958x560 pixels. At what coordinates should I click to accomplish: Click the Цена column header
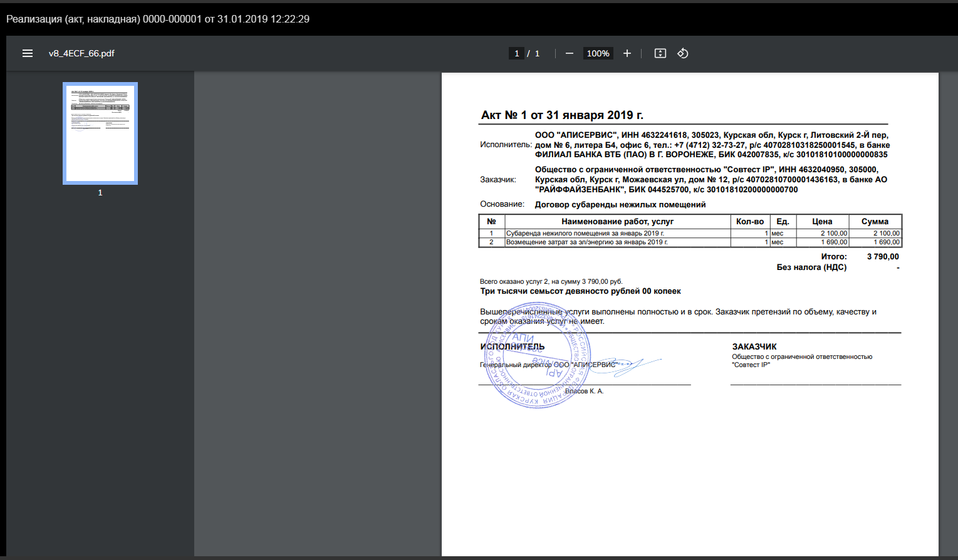[822, 222]
